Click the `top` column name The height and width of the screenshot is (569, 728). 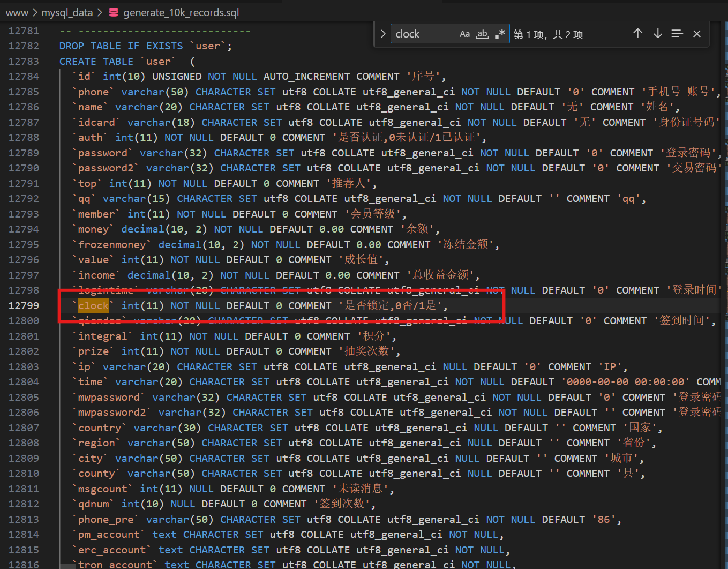coord(88,183)
